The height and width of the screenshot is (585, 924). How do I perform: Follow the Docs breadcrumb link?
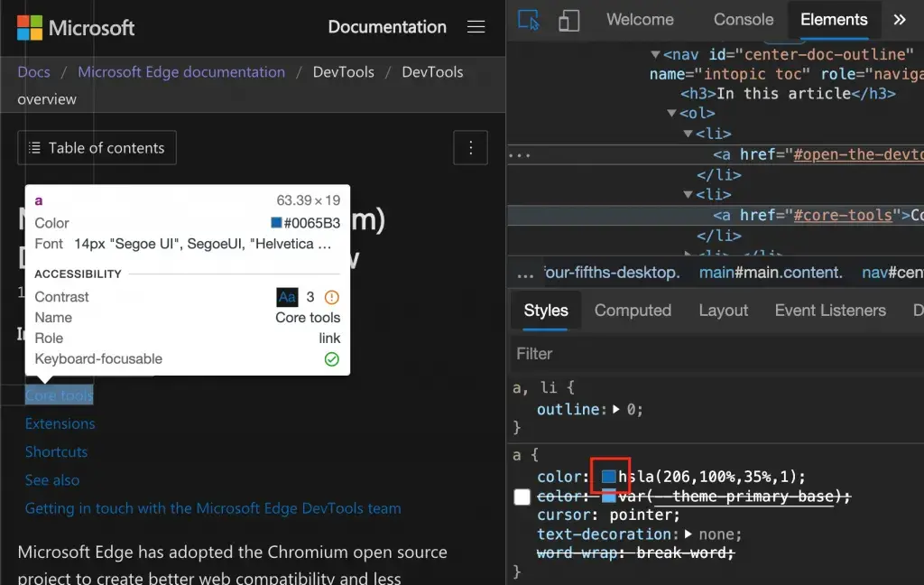pyautogui.click(x=33, y=72)
